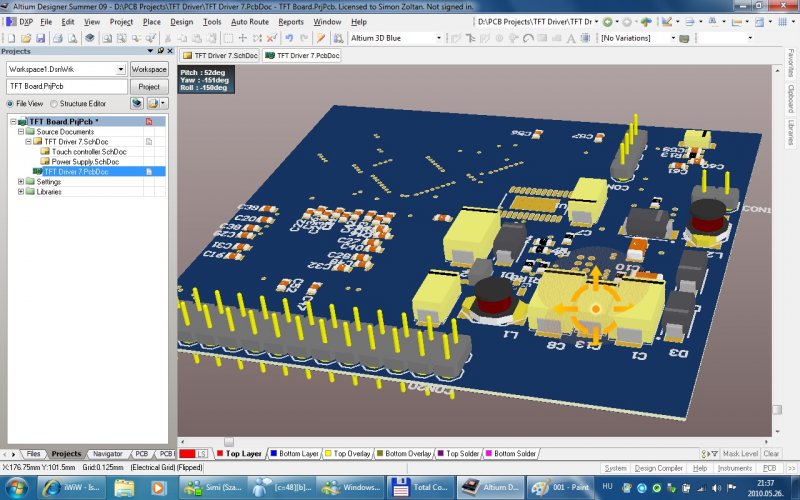The image size is (800, 500).
Task: Collapse the Source Documents folder
Action: point(21,132)
